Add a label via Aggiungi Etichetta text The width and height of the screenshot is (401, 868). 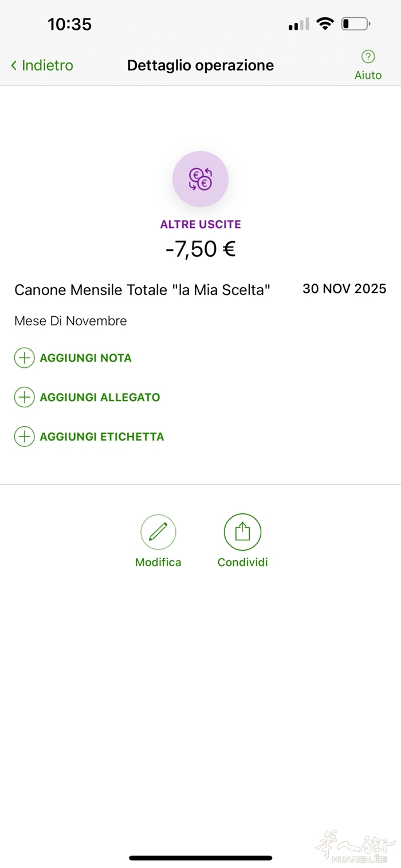click(x=102, y=437)
